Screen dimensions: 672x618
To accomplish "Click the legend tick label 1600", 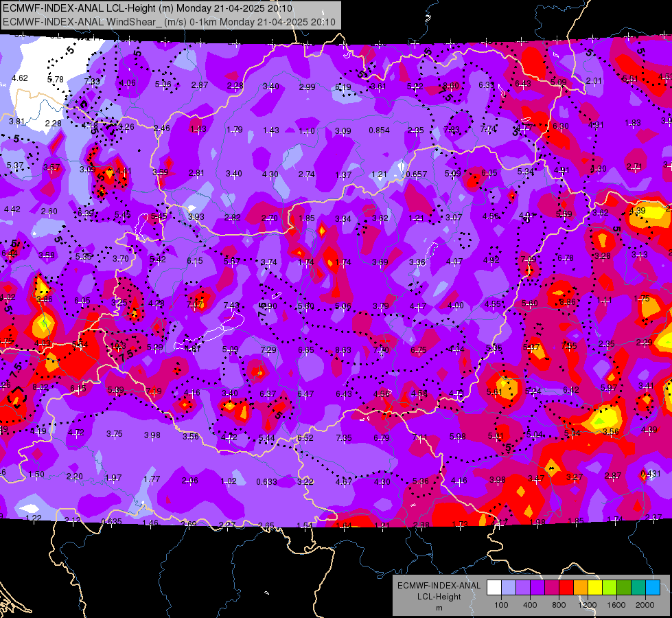I will pyautogui.click(x=616, y=605).
